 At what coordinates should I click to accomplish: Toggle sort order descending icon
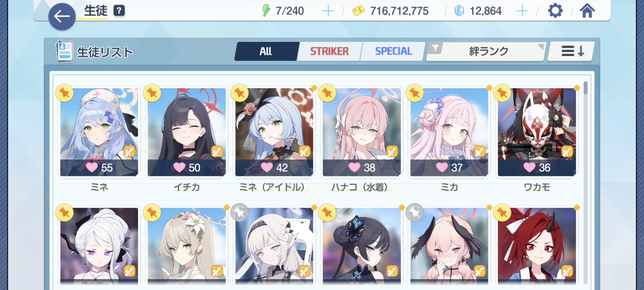point(573,51)
